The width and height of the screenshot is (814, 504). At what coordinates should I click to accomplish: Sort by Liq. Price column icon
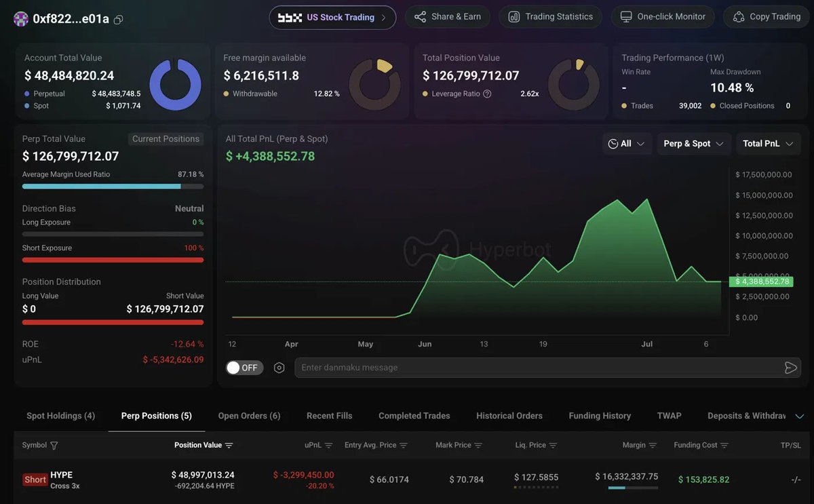tap(553, 446)
